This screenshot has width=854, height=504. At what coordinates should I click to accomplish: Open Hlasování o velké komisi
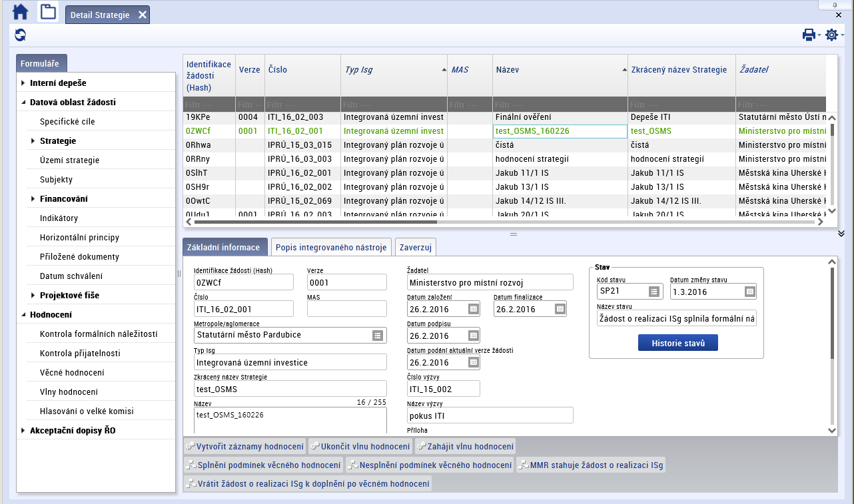coord(87,411)
